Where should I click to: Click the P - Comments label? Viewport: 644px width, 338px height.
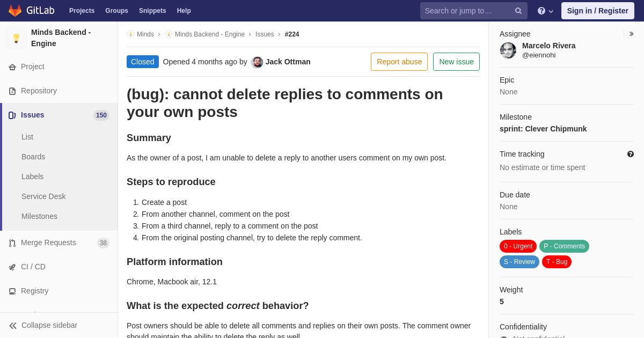tap(564, 246)
